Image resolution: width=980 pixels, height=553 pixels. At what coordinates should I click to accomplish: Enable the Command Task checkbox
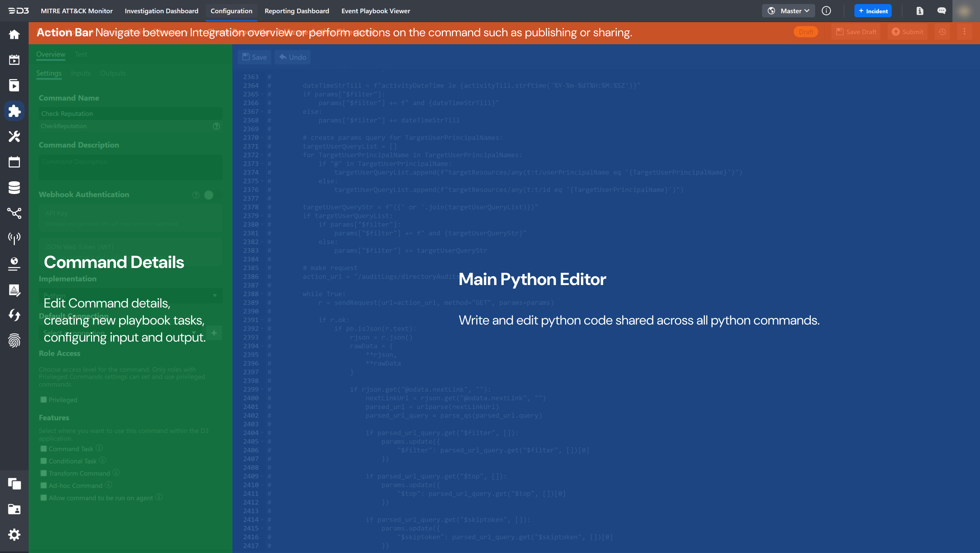[44, 449]
